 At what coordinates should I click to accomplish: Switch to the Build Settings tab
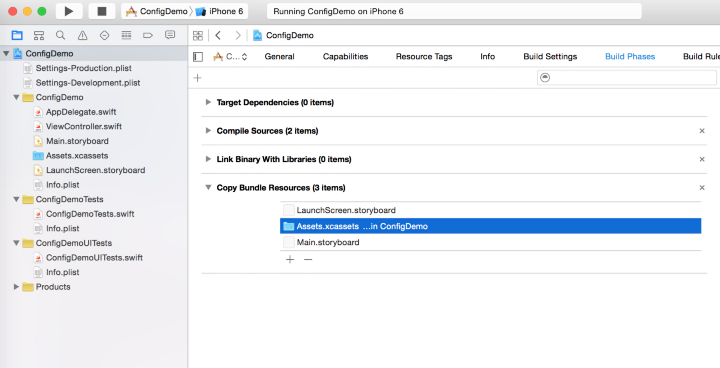pos(550,57)
